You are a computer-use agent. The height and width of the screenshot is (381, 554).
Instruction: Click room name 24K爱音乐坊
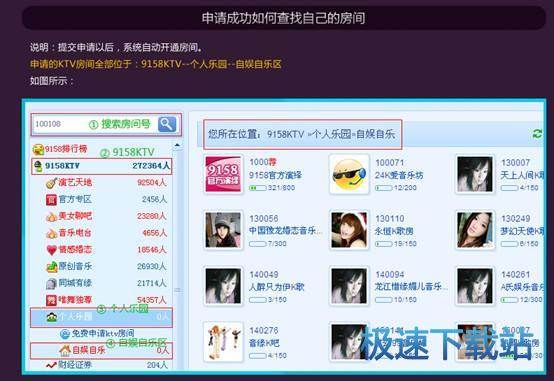pyautogui.click(x=399, y=175)
